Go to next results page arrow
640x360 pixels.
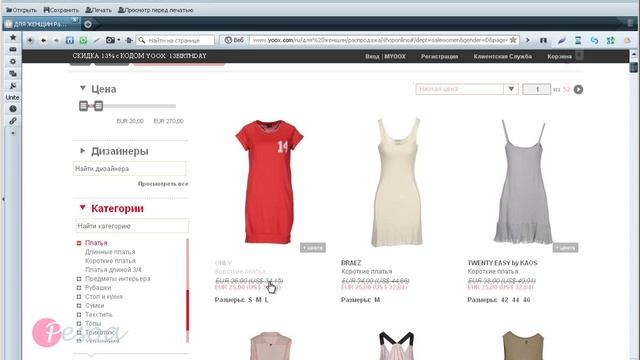[x=578, y=89]
